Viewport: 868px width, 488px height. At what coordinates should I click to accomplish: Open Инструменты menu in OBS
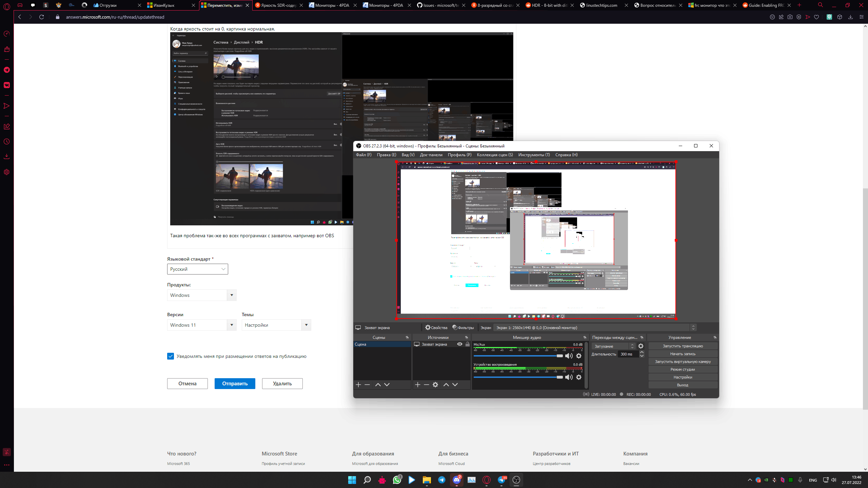(534, 155)
